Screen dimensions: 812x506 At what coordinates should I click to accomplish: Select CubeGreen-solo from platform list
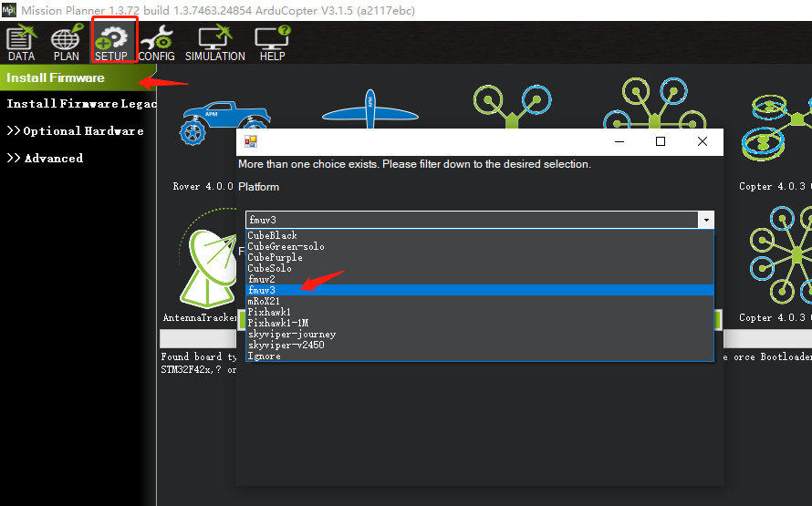[480, 247]
